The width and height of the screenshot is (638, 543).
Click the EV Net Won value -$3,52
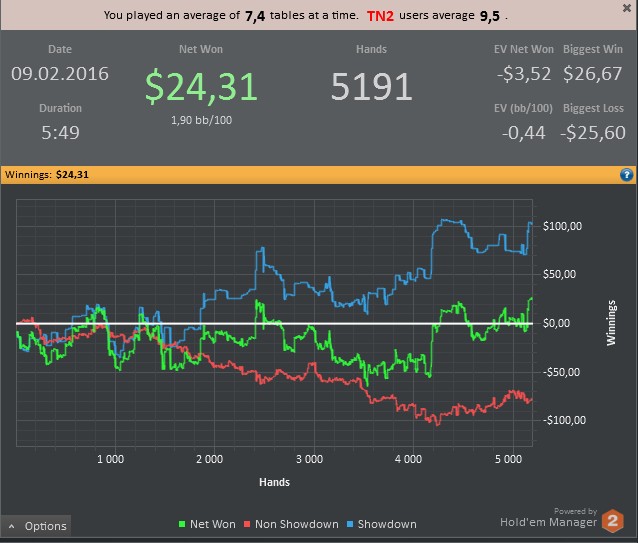(524, 74)
